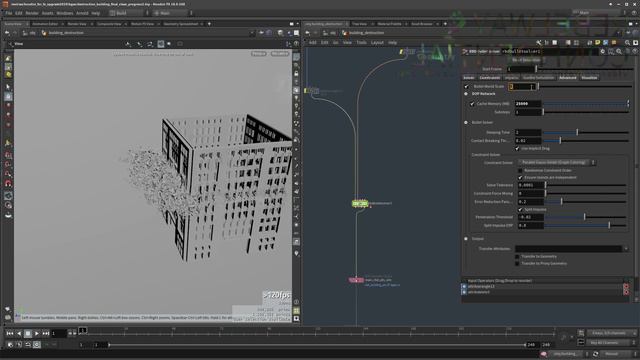Click the wrench tool icon in network toolbar

click(539, 42)
